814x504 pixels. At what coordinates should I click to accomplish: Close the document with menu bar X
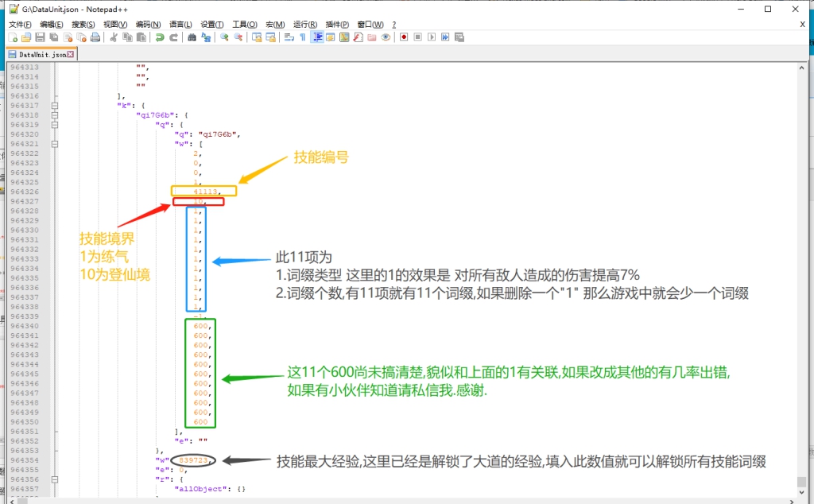(803, 24)
